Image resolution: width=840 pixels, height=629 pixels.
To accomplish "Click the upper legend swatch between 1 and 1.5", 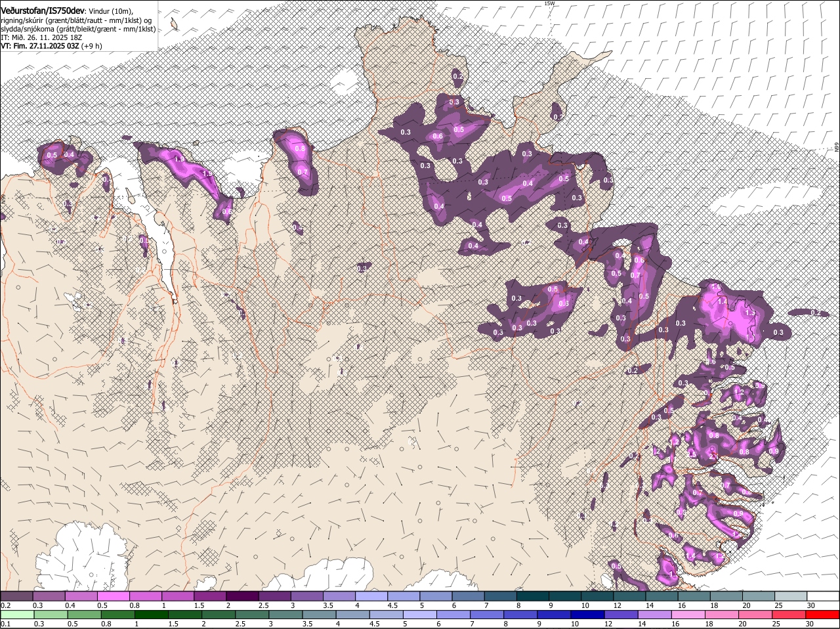I will tap(177, 596).
